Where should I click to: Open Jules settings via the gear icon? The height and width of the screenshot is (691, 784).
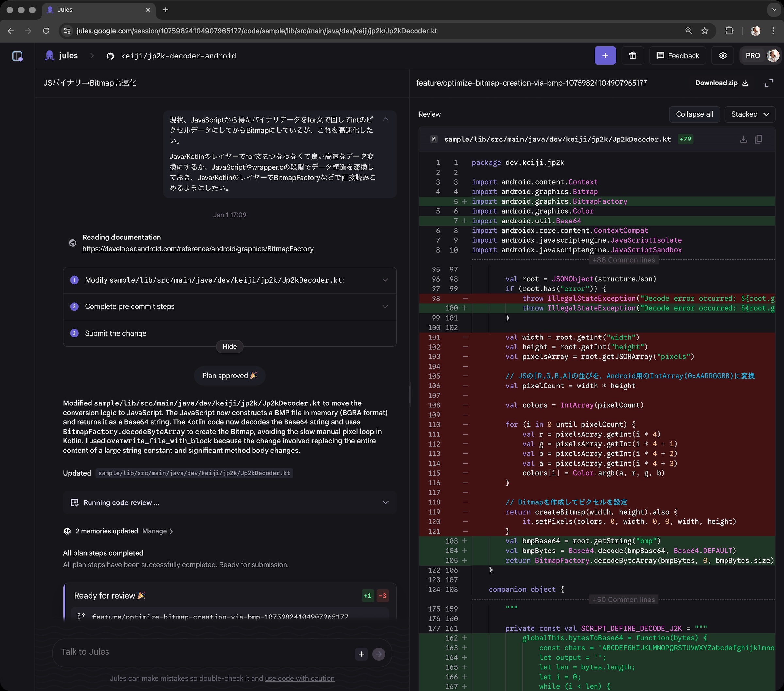point(723,55)
